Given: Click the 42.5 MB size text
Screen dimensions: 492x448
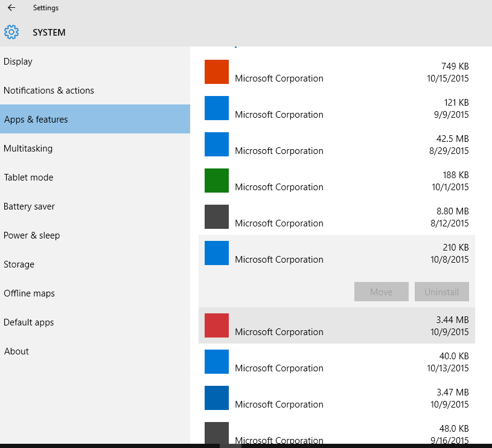Looking at the screenshot, I should pos(453,139).
